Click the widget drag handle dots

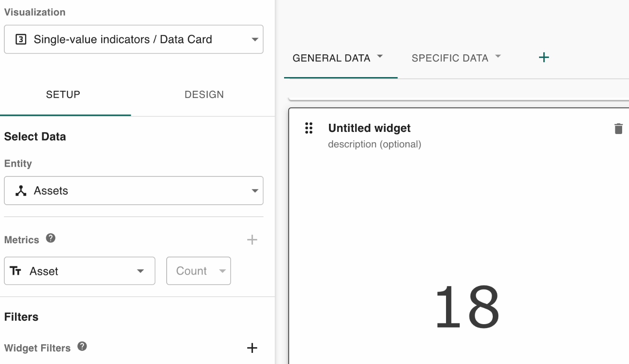tap(309, 128)
